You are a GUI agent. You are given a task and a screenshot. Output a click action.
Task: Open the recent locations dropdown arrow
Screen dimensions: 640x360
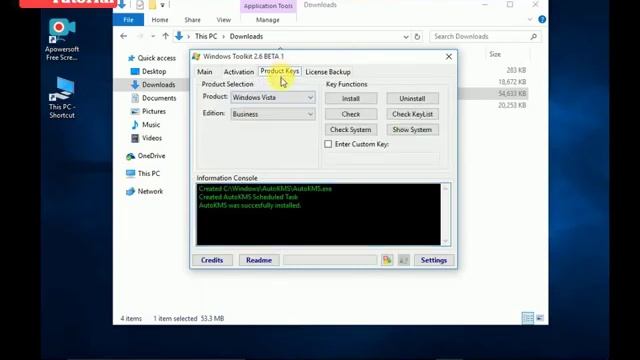[153, 36]
